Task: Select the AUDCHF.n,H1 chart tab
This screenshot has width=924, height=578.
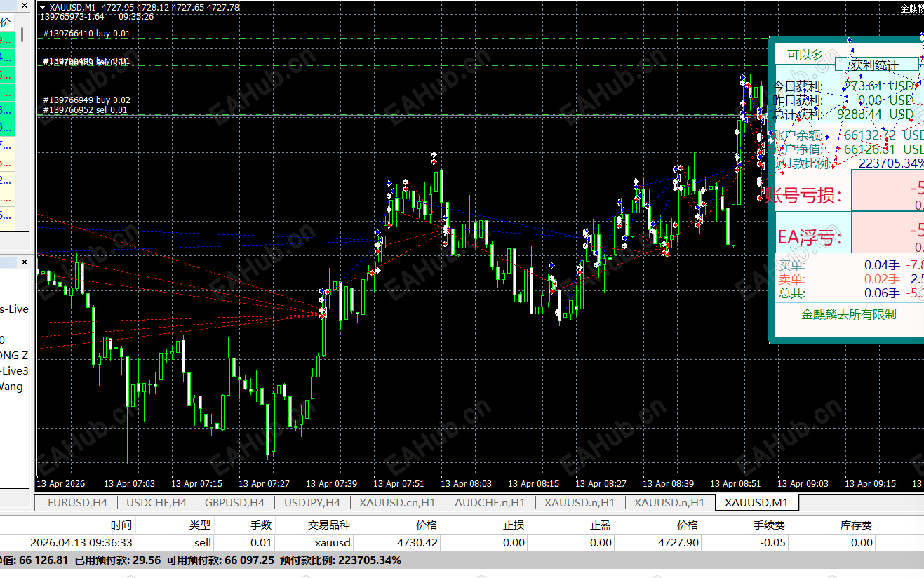Action: tap(490, 502)
